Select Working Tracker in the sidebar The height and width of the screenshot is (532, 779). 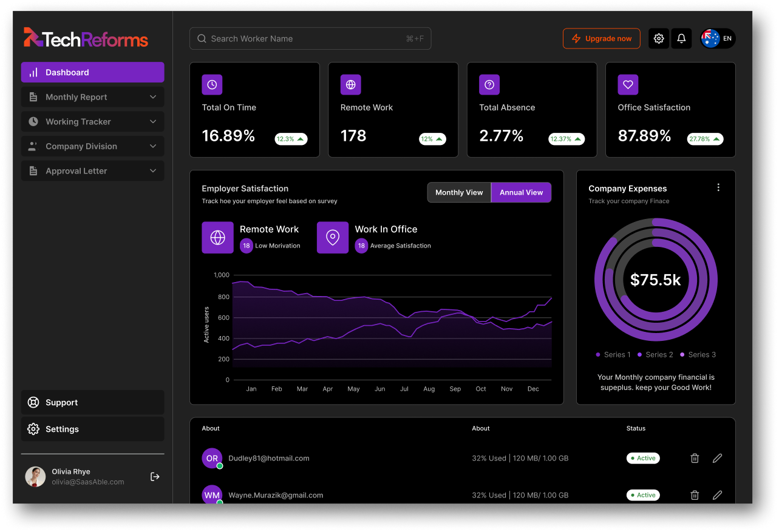coord(92,121)
